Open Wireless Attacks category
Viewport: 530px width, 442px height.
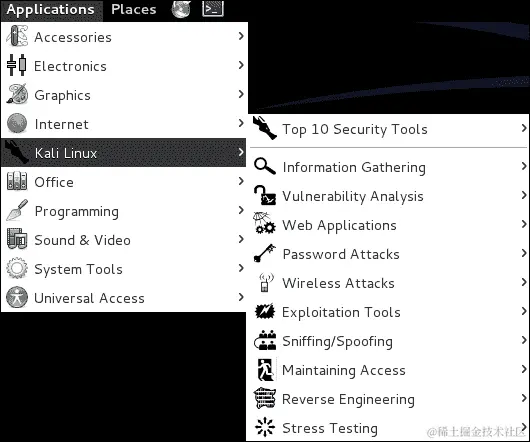[x=389, y=283]
